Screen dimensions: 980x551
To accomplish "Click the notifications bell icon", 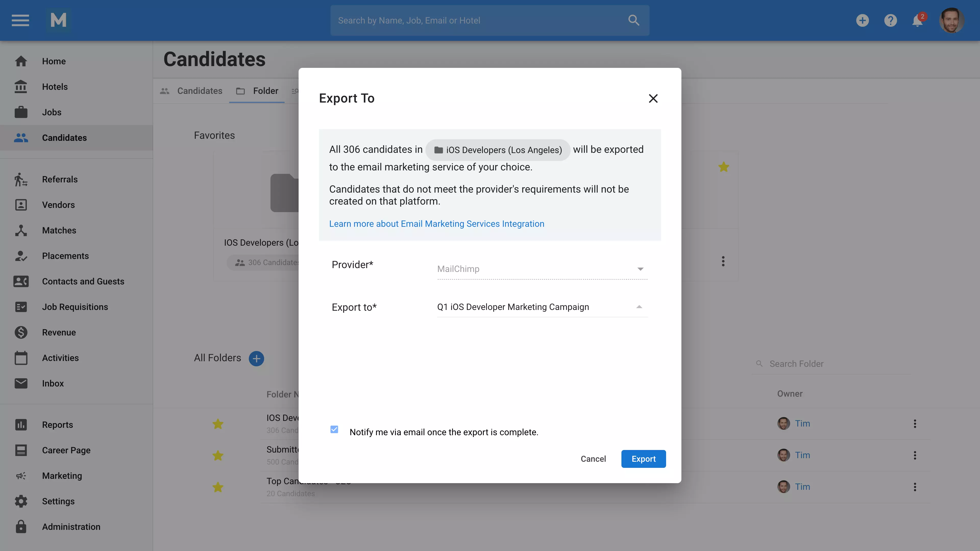I will click(x=917, y=20).
